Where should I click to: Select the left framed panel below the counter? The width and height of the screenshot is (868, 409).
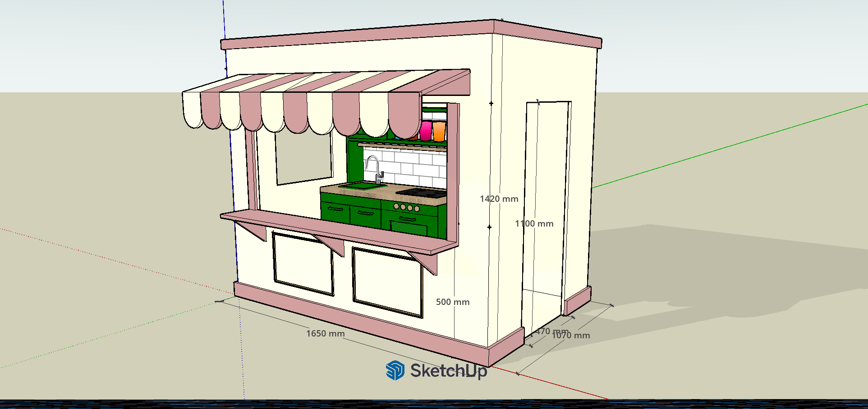pos(303,263)
